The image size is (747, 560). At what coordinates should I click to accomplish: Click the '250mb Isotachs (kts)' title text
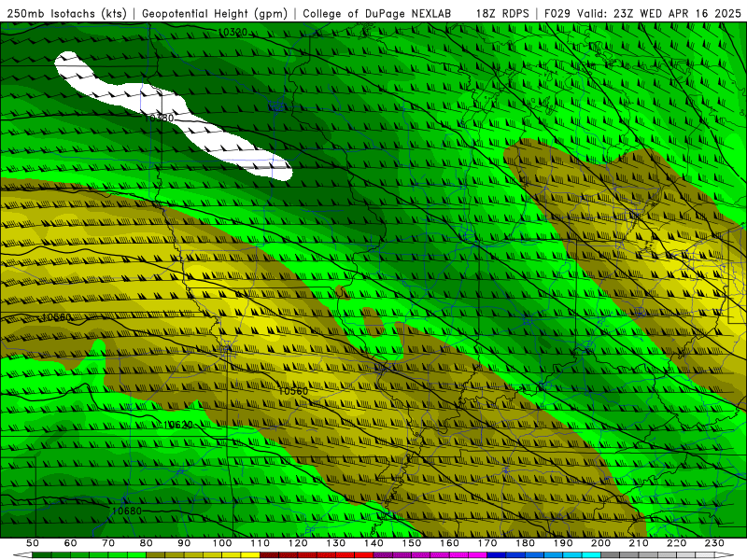tap(66, 13)
